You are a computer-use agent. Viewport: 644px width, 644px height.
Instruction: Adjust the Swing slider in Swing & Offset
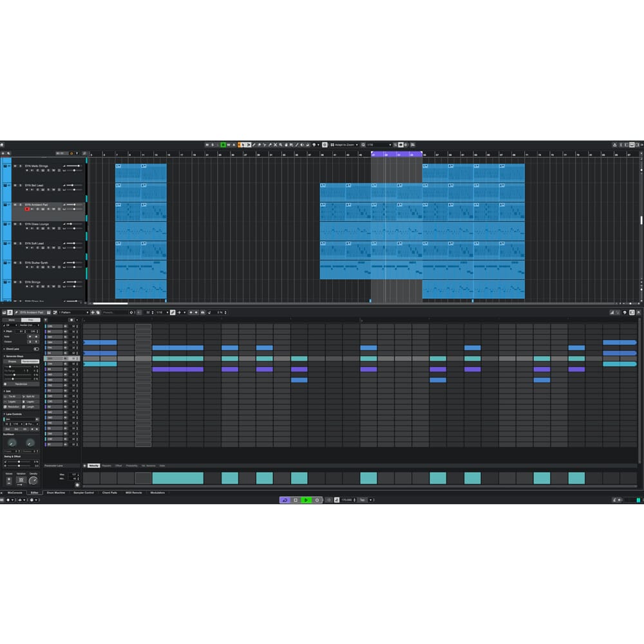point(19,463)
